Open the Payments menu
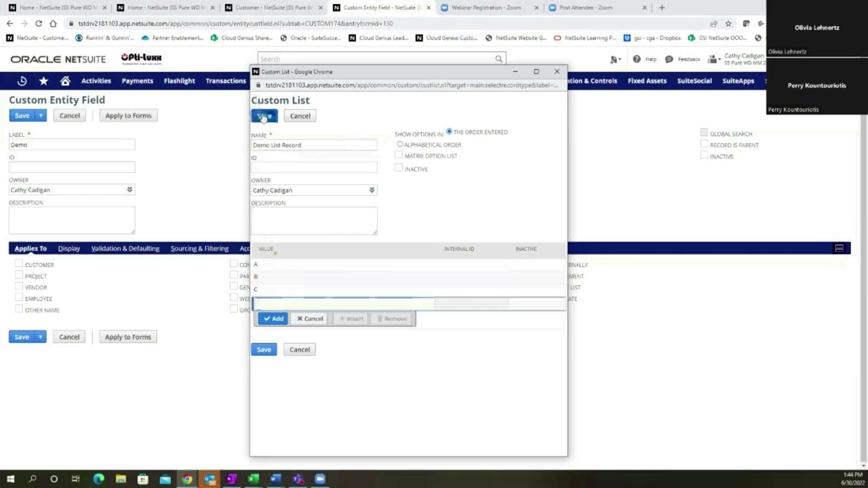The height and width of the screenshot is (488, 868). pyautogui.click(x=137, y=81)
